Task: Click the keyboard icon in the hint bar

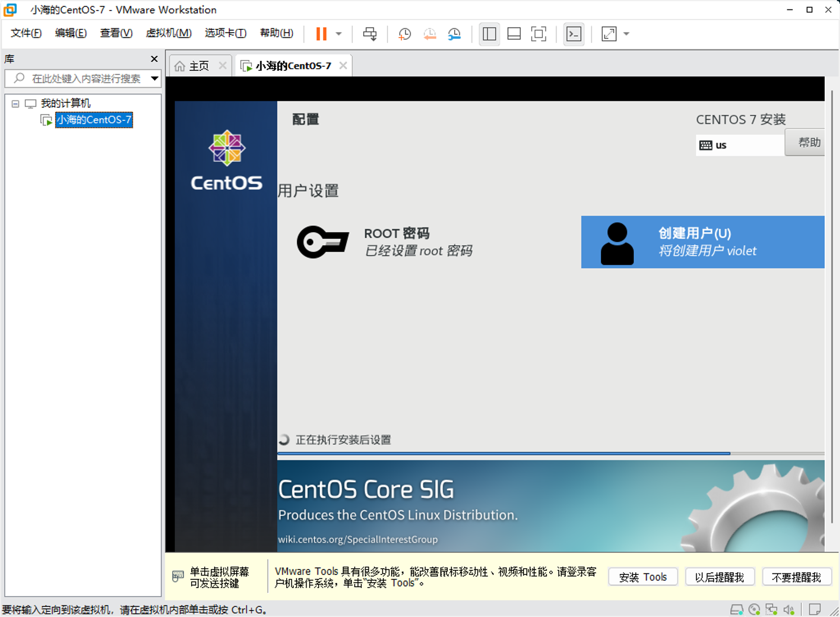Action: coord(178,576)
